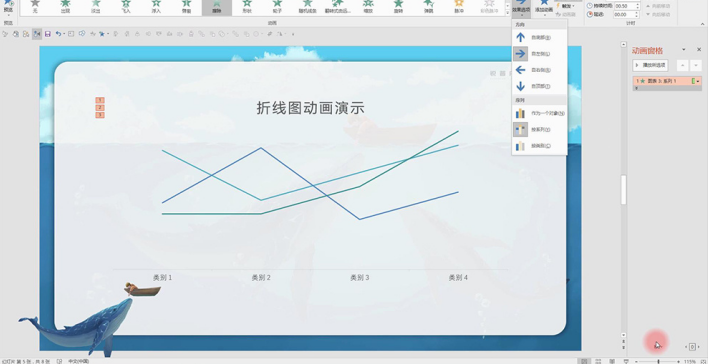709x364 pixels.
Task: Click the purple Save icon in quick toolbar
Action: pyautogui.click(x=47, y=34)
